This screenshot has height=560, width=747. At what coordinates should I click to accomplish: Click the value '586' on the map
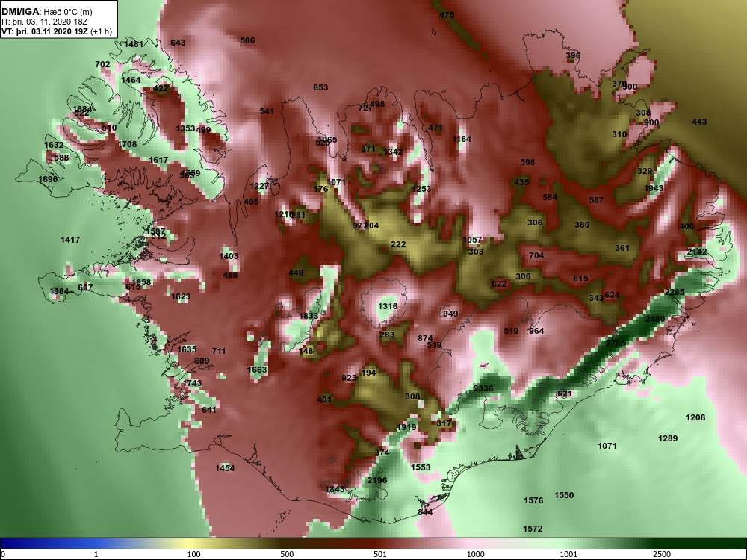coord(247,40)
